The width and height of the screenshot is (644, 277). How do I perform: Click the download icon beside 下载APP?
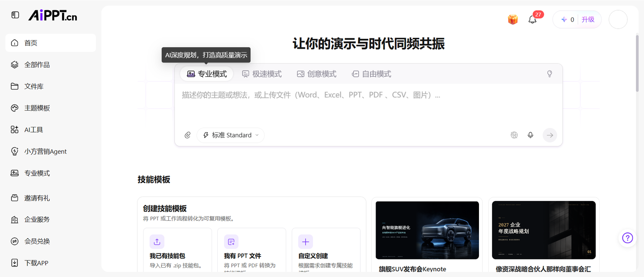tap(15, 263)
